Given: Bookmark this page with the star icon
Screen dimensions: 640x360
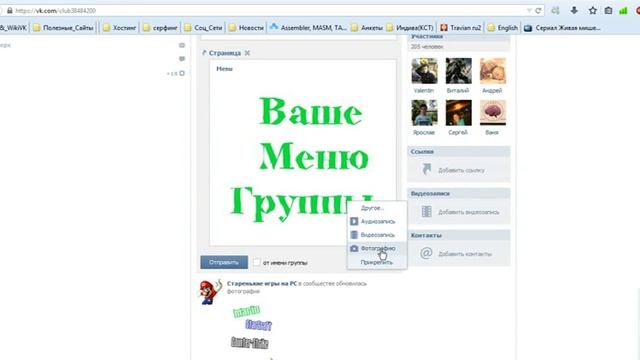Looking at the screenshot, I should (x=593, y=11).
